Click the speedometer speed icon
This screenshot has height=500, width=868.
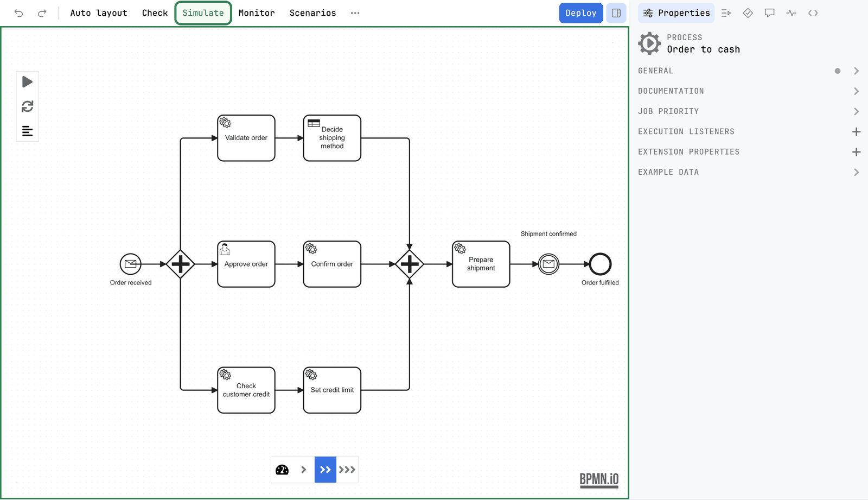tap(282, 470)
